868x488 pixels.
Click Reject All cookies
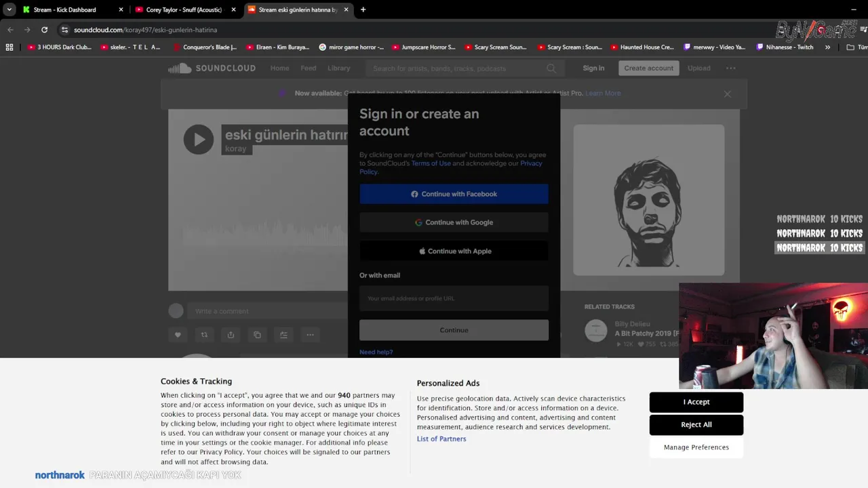pos(696,425)
